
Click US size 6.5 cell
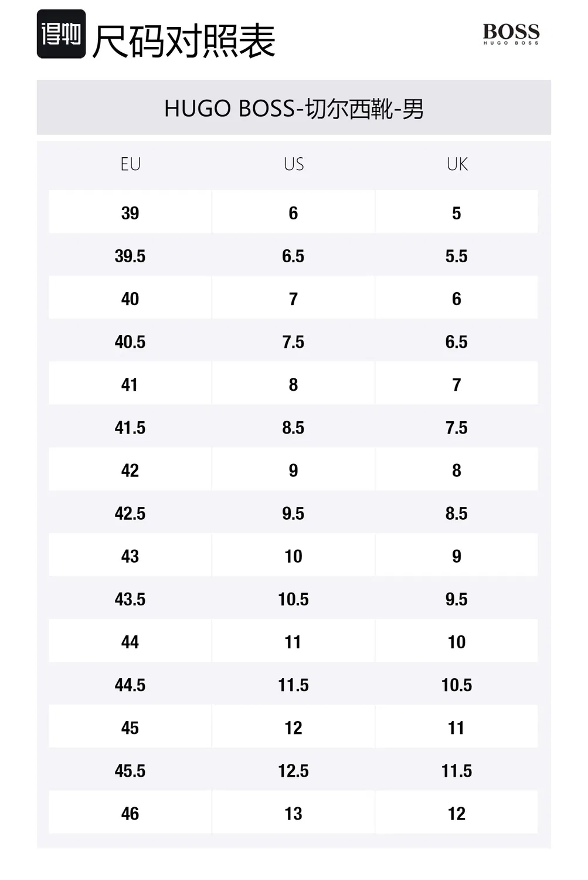(294, 256)
